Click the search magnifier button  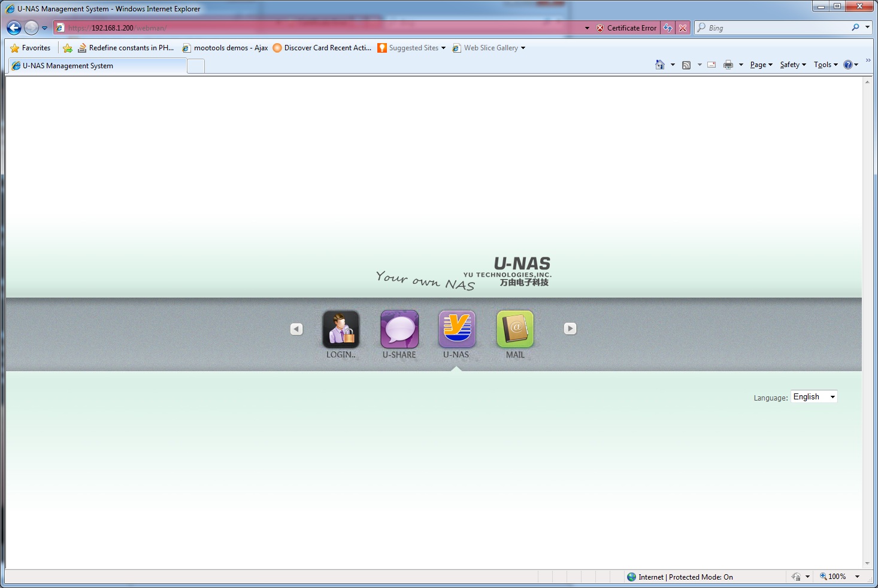click(855, 28)
